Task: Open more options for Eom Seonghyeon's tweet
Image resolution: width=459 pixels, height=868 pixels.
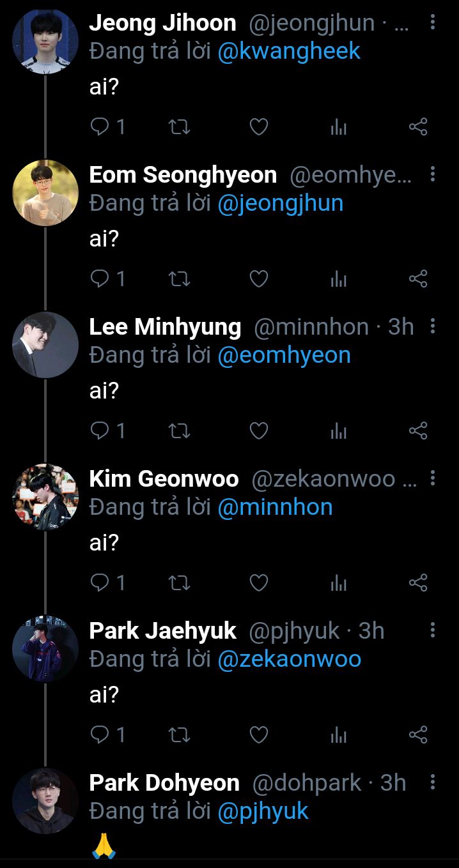Action: (433, 174)
